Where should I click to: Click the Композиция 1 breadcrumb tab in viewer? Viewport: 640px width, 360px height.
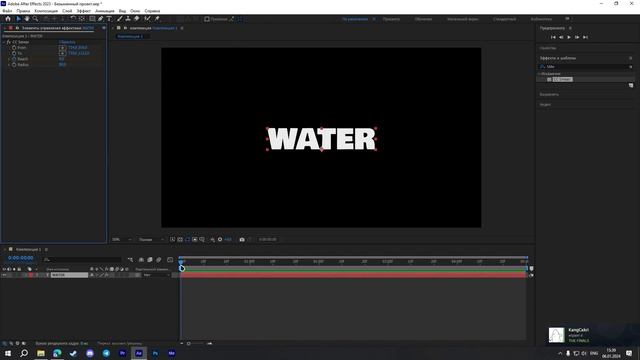click(x=129, y=36)
